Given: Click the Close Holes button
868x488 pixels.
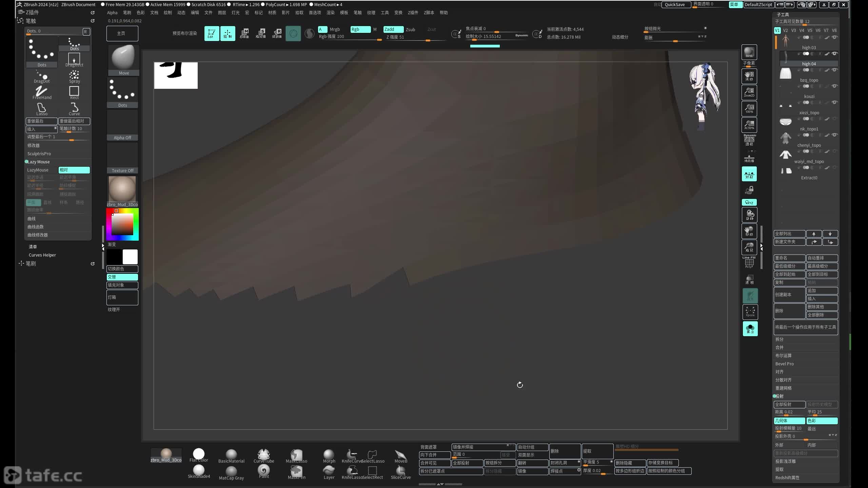Looking at the screenshot, I should (x=565, y=463).
